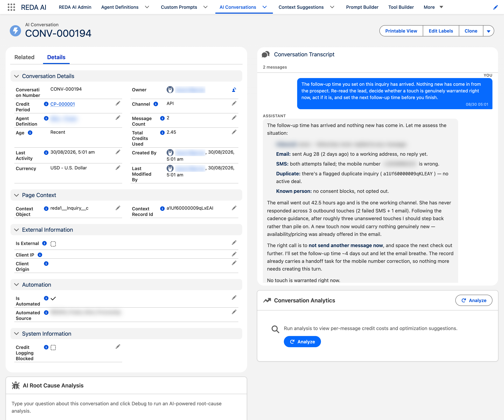Image resolution: width=504 pixels, height=420 pixels.
Task: Toggle the Is External checkbox
Action: tap(53, 244)
